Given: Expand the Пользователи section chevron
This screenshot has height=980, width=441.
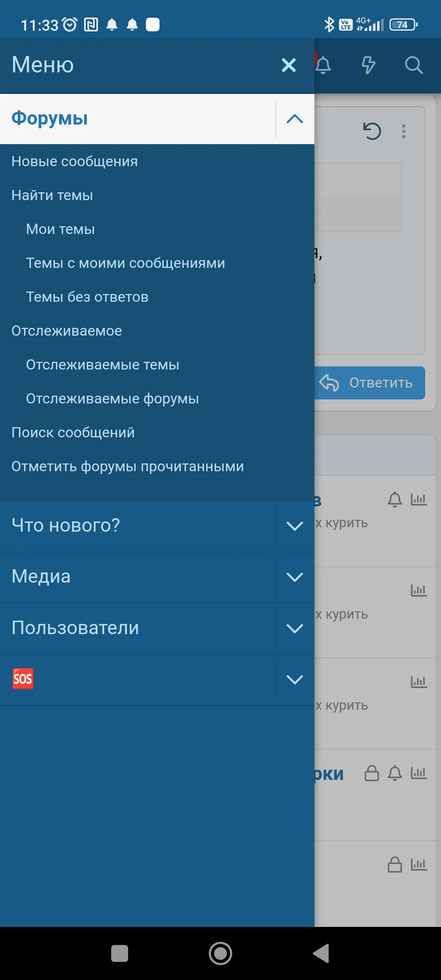Looking at the screenshot, I should 295,628.
